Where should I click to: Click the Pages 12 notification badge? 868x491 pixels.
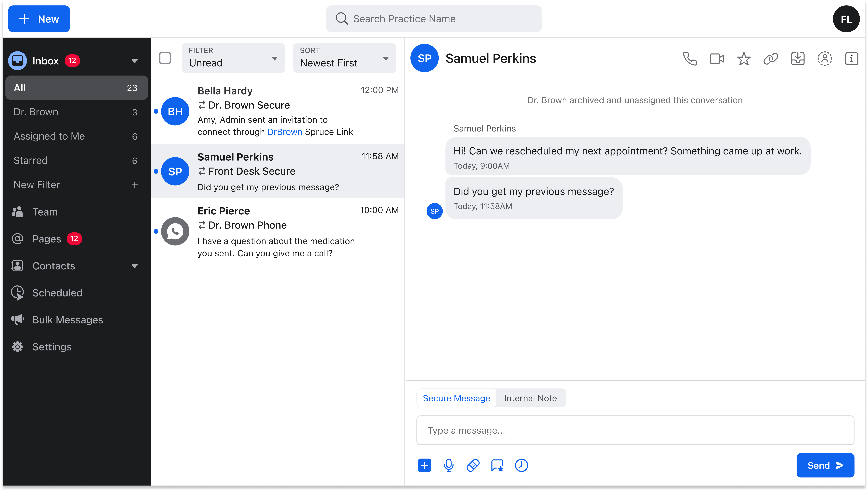pyautogui.click(x=74, y=239)
